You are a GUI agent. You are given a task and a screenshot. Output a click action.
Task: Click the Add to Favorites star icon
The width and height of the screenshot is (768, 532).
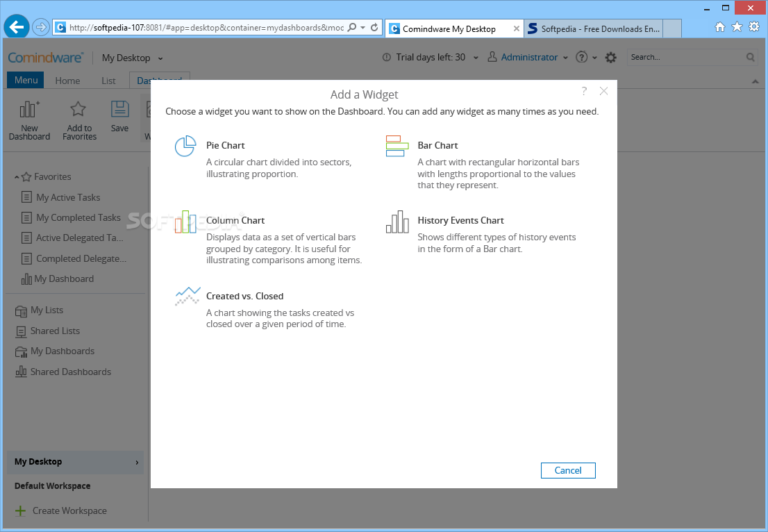tap(78, 109)
